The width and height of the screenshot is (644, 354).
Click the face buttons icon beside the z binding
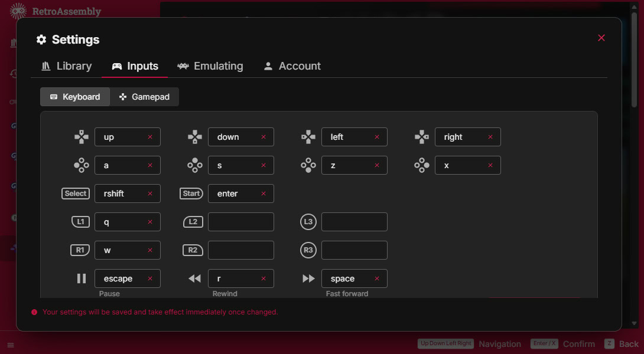[308, 165]
